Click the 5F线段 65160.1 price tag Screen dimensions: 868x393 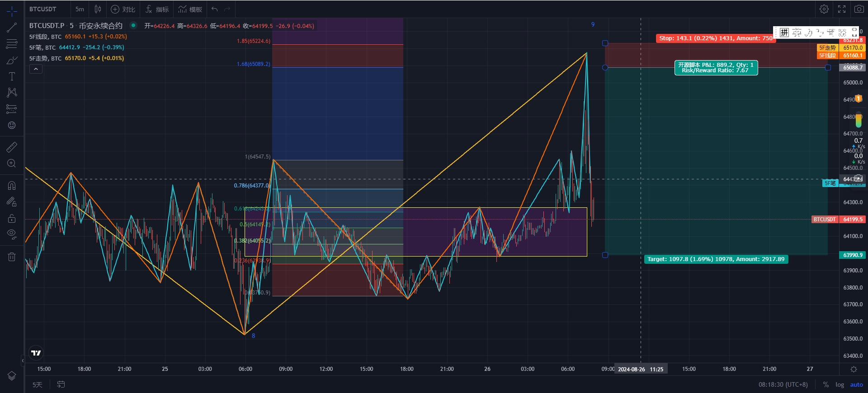[841, 56]
